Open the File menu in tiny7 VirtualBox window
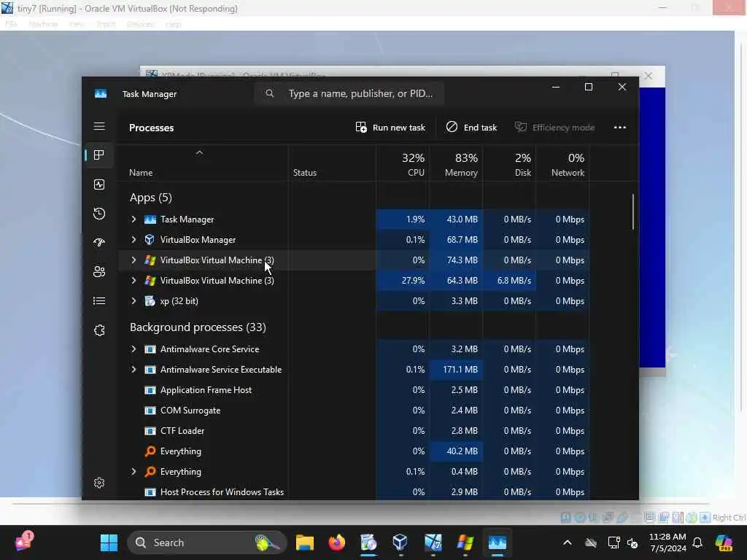 click(11, 24)
